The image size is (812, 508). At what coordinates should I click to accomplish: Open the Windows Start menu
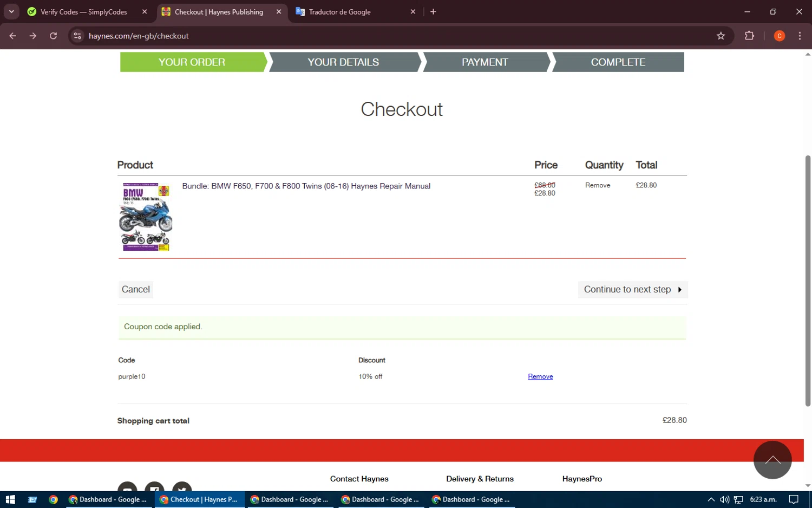(x=10, y=499)
